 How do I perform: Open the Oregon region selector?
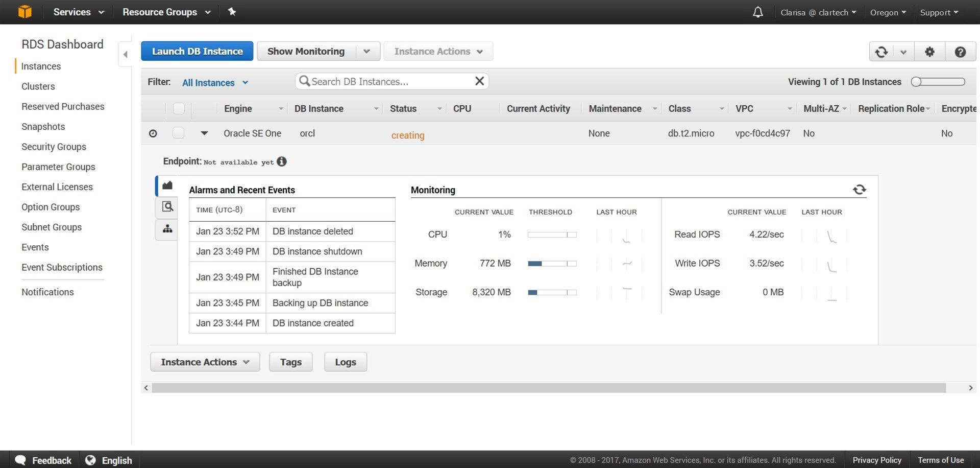tap(888, 12)
